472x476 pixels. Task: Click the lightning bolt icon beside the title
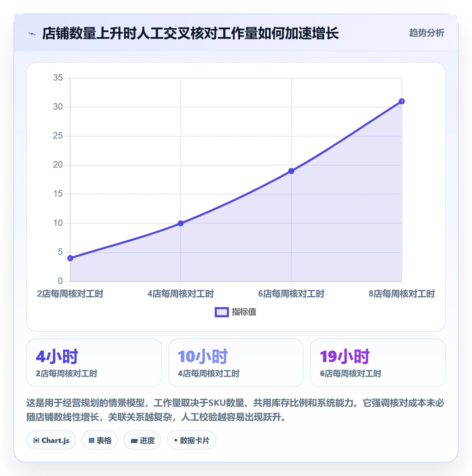(32, 34)
